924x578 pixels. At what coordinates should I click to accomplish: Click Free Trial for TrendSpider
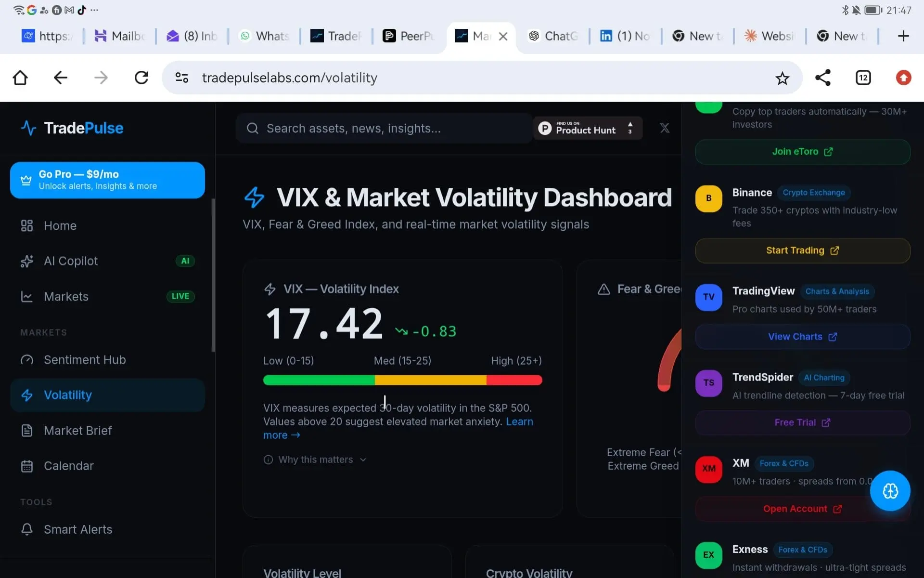pos(803,422)
